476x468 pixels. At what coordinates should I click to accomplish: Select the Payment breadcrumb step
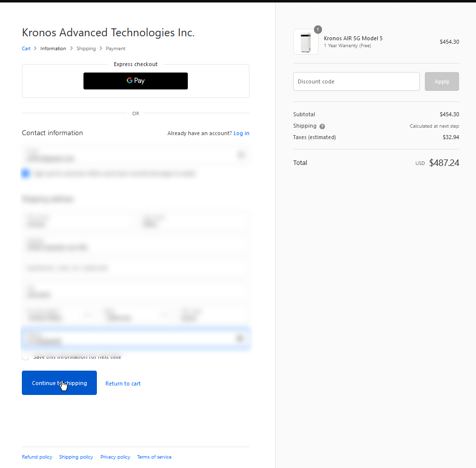(x=115, y=49)
